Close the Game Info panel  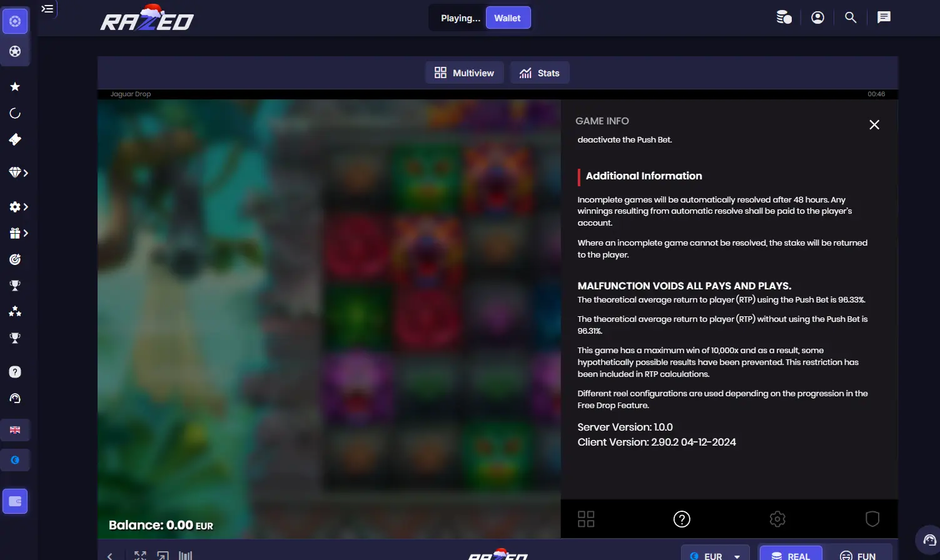pos(874,125)
